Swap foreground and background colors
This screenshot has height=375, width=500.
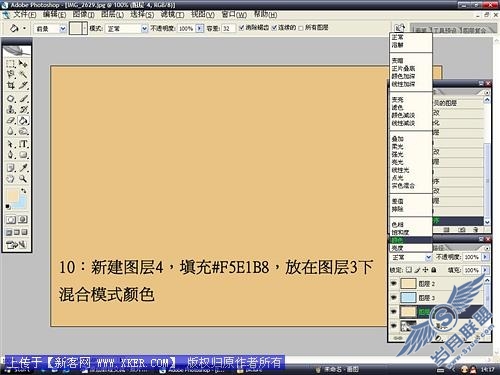[x=24, y=191]
